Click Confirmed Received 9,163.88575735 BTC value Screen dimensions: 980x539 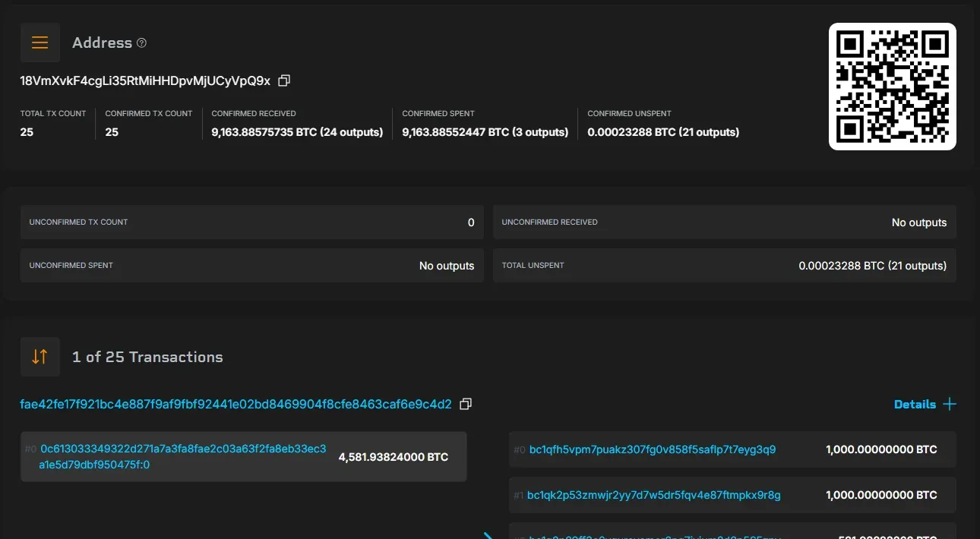(297, 132)
